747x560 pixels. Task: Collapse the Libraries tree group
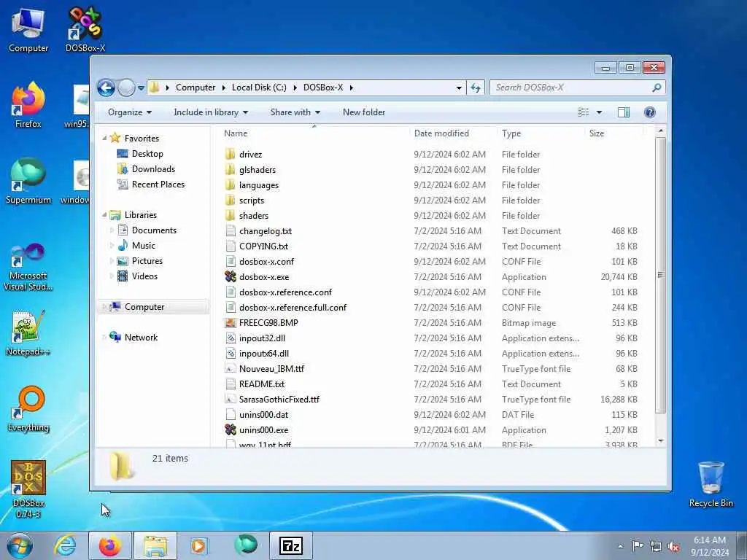[x=105, y=215]
